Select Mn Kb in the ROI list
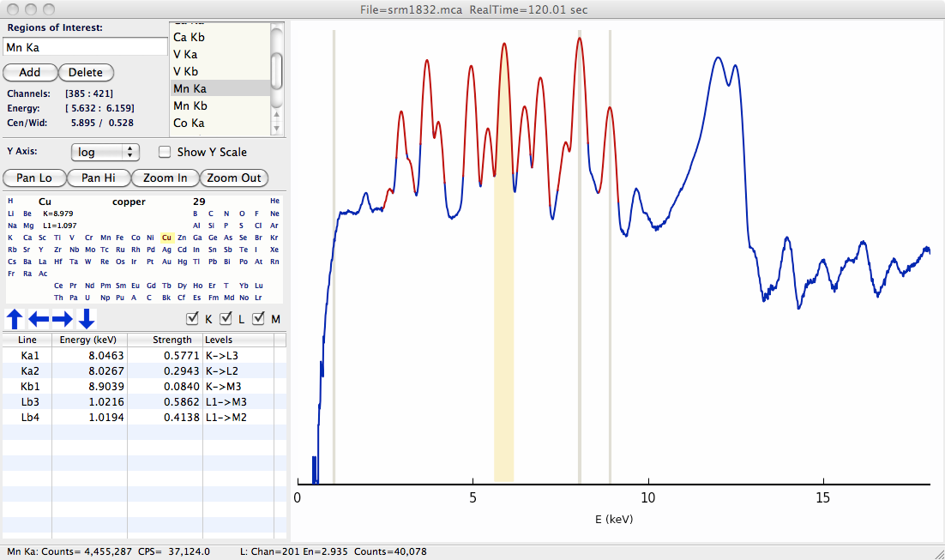The image size is (945, 560). click(x=190, y=105)
